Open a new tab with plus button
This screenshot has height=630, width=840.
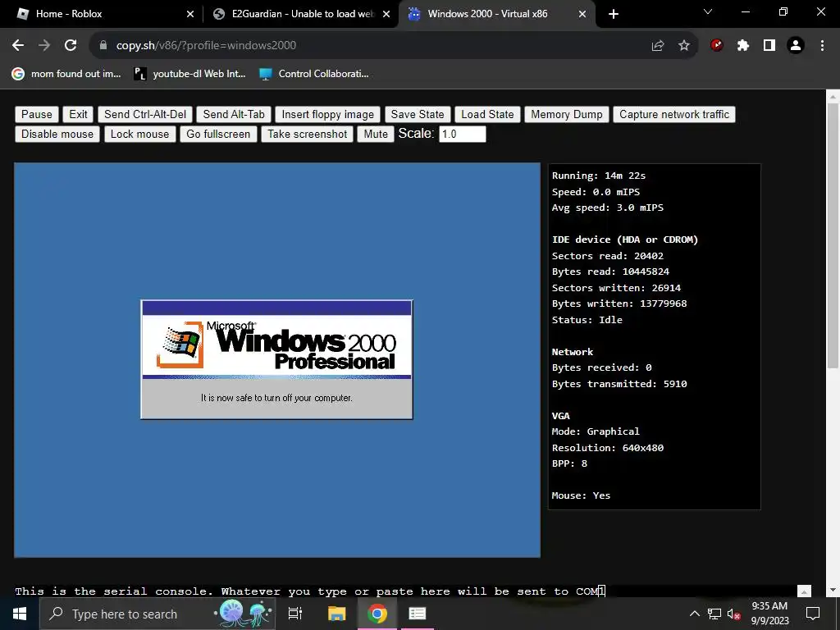point(614,14)
